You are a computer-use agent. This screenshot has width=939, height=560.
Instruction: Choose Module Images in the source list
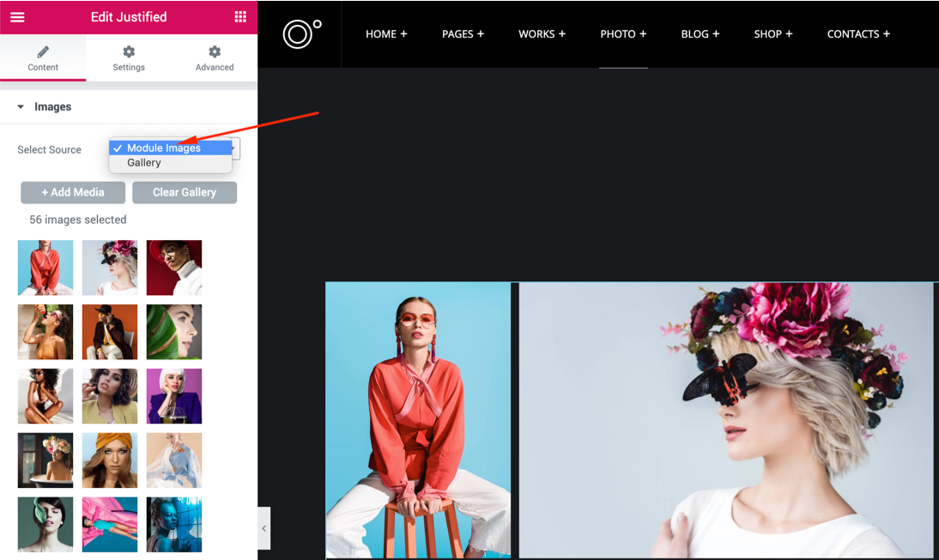(x=171, y=148)
